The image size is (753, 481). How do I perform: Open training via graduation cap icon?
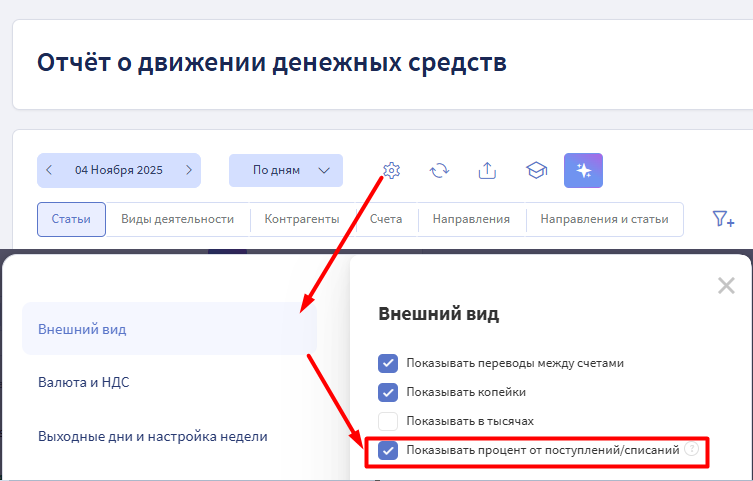536,170
